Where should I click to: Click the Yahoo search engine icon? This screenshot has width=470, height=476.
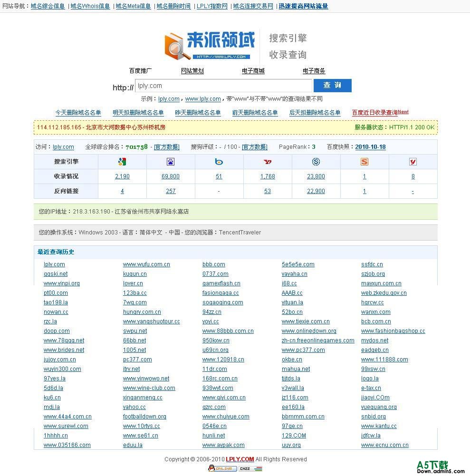[268, 162]
